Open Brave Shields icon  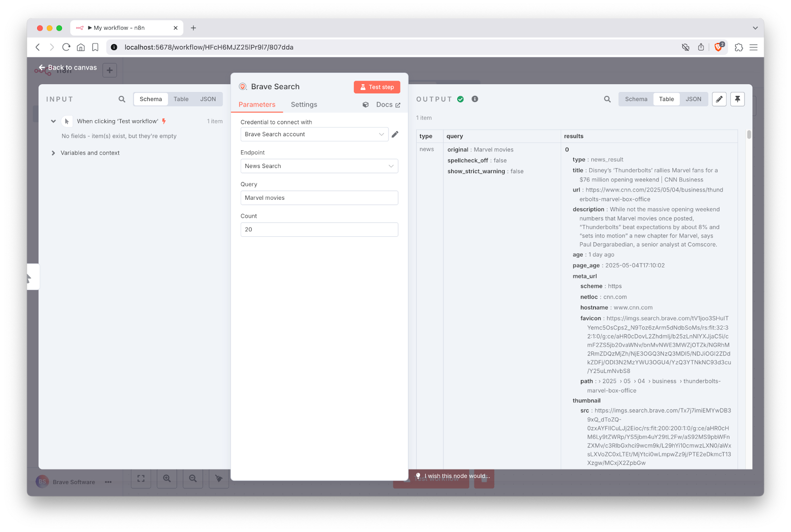[x=719, y=47]
